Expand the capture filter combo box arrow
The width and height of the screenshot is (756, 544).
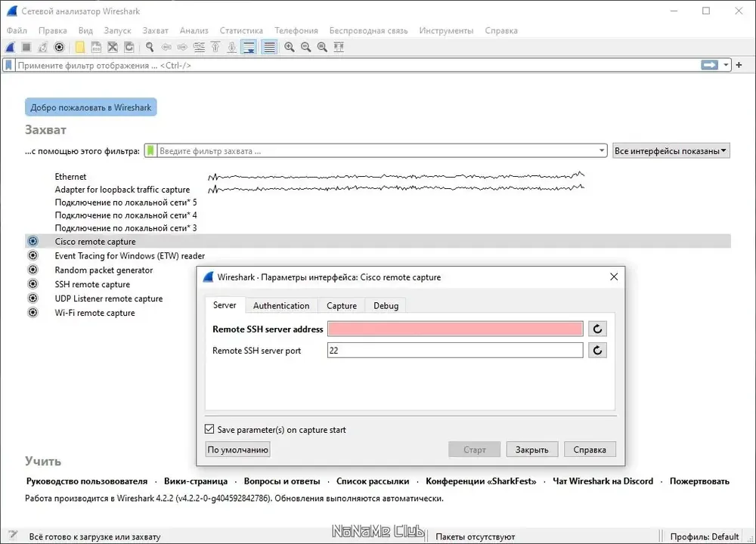tap(601, 151)
